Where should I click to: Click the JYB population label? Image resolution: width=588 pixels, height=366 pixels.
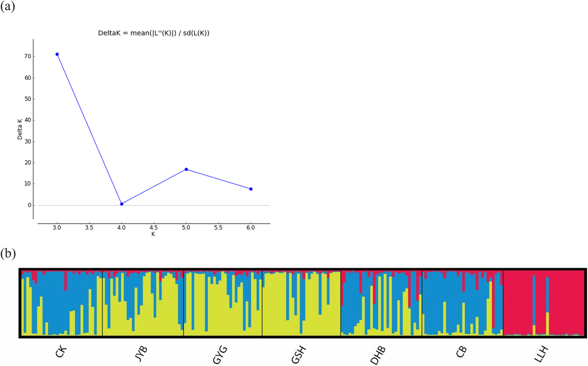coord(141,354)
